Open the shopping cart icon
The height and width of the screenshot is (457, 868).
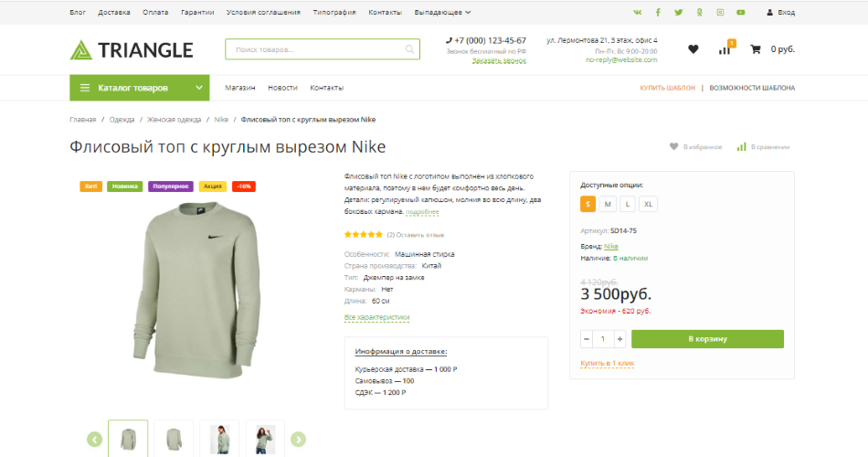pos(756,49)
